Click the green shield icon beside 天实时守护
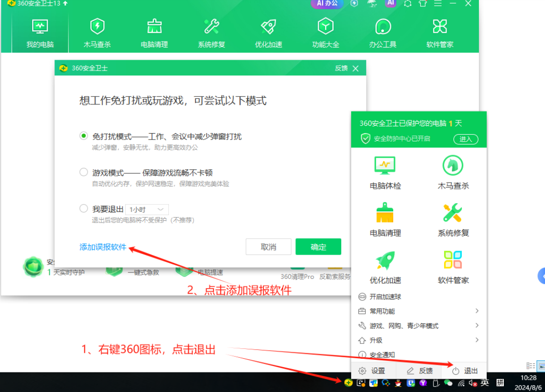This screenshot has width=545, height=392. pyautogui.click(x=33, y=267)
